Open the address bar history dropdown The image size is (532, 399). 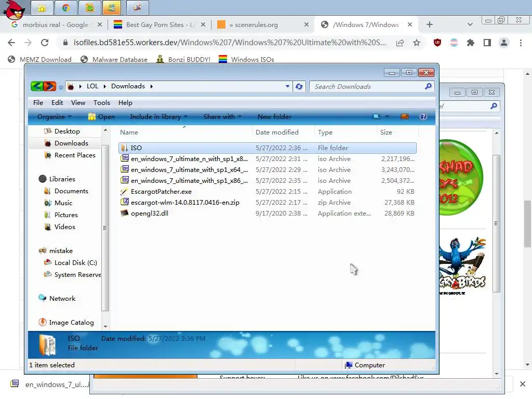click(287, 86)
